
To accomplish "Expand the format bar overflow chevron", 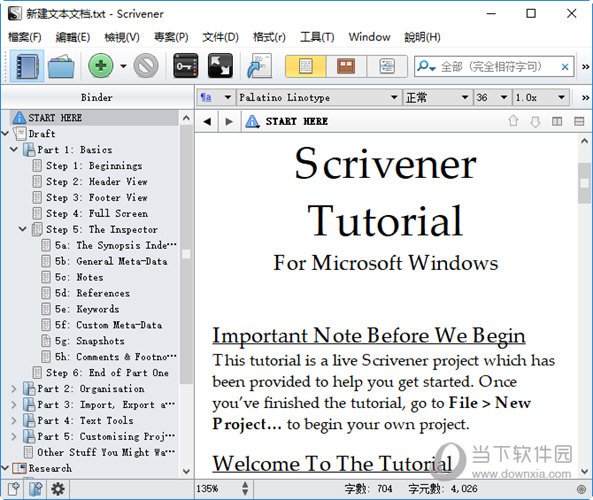I will (585, 98).
